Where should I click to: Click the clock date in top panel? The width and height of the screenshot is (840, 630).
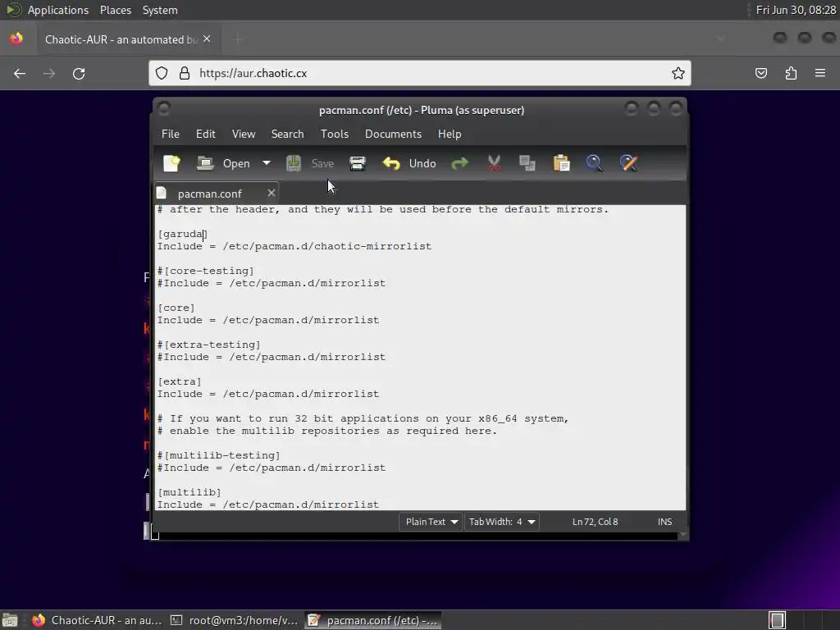click(x=796, y=10)
